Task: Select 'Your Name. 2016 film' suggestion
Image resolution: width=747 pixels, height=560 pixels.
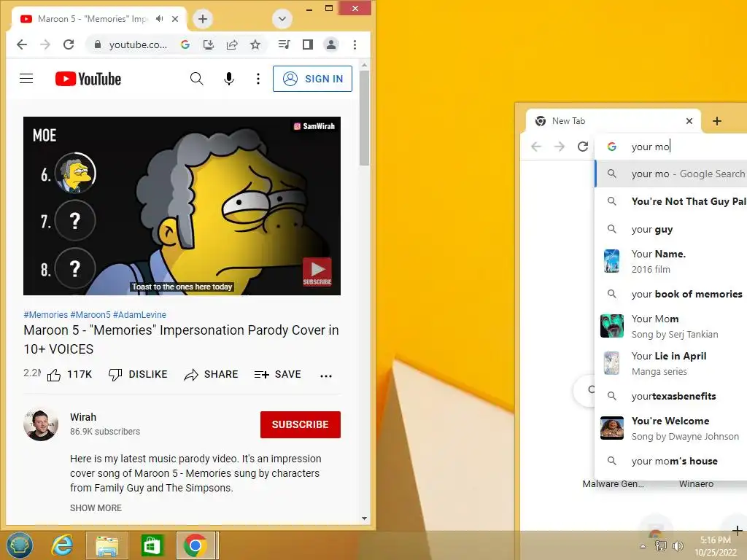Action: (671, 262)
